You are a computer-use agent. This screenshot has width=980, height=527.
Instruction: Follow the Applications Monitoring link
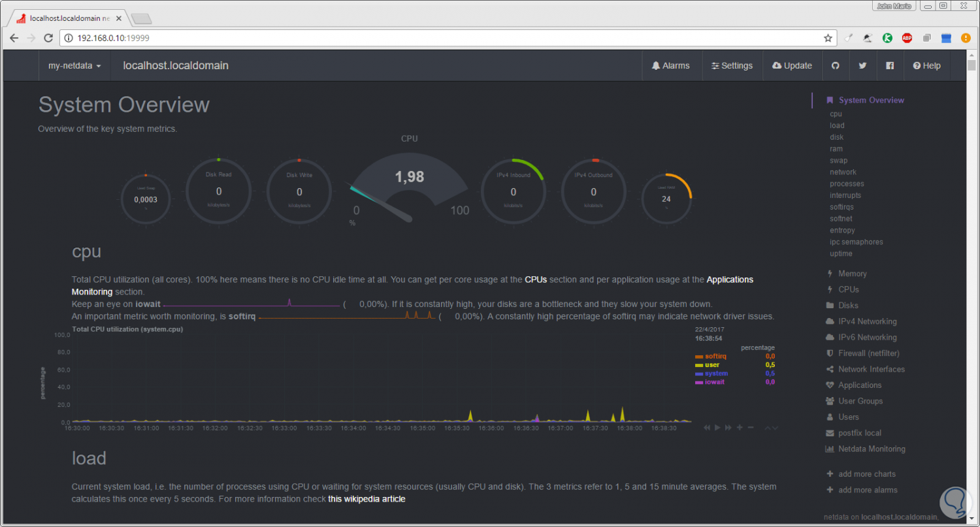pyautogui.click(x=412, y=285)
